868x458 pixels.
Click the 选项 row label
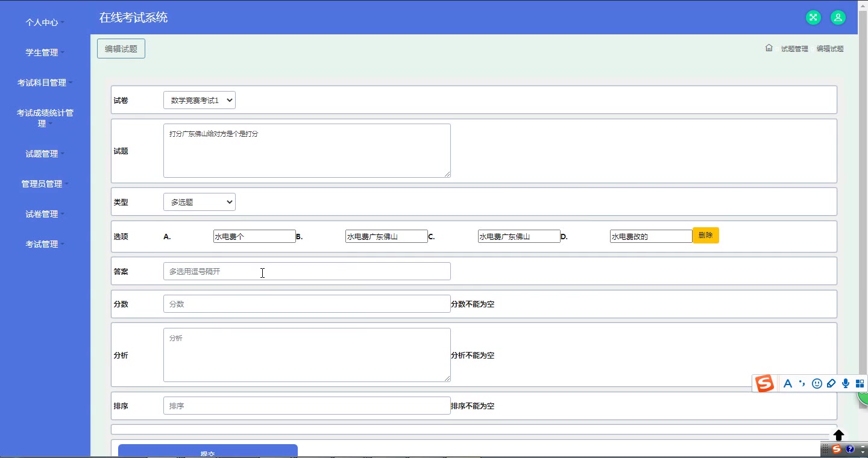121,237
